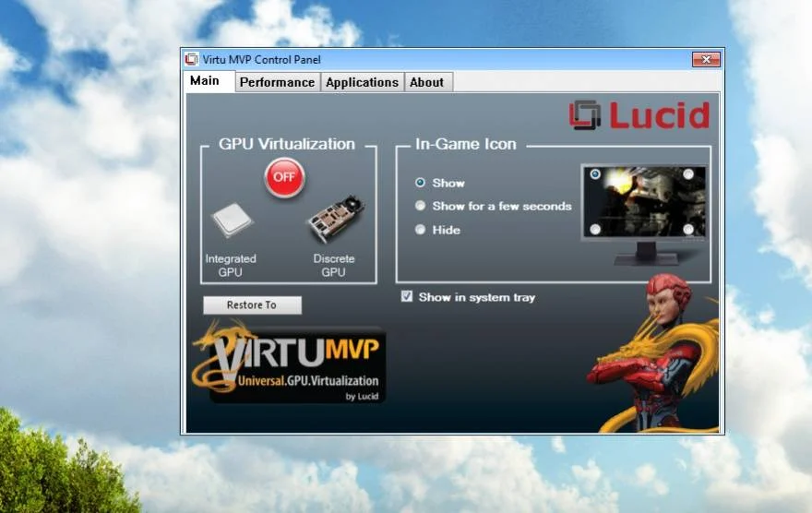
Task: Choose bottom-right icon position on monitor preview
Action: click(x=688, y=229)
